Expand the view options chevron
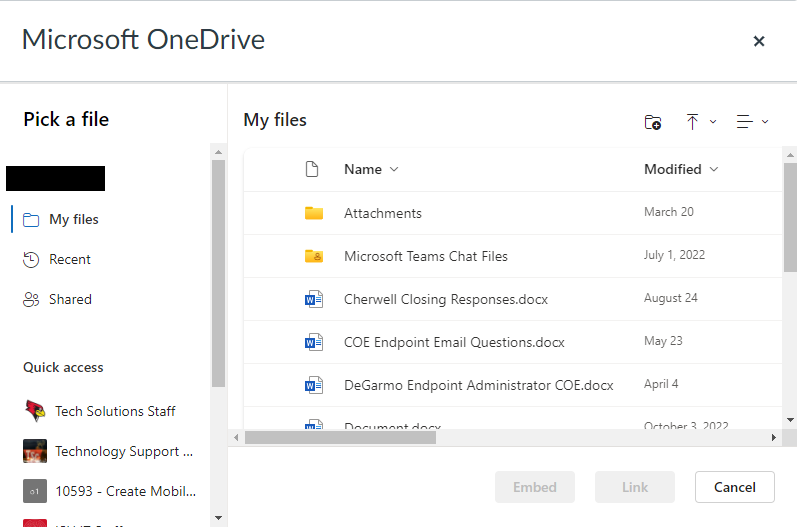This screenshot has height=527, width=797. tap(765, 121)
